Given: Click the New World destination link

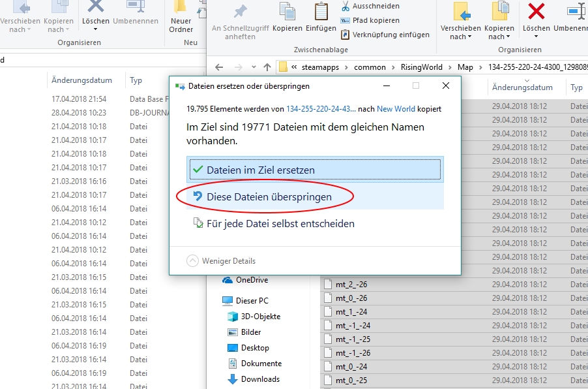Looking at the screenshot, I should [x=395, y=109].
